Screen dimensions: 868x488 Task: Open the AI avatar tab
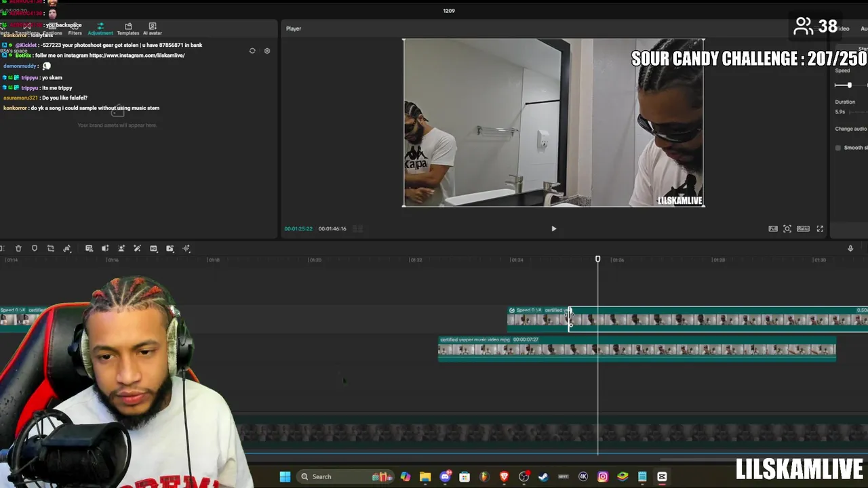[x=153, y=29]
